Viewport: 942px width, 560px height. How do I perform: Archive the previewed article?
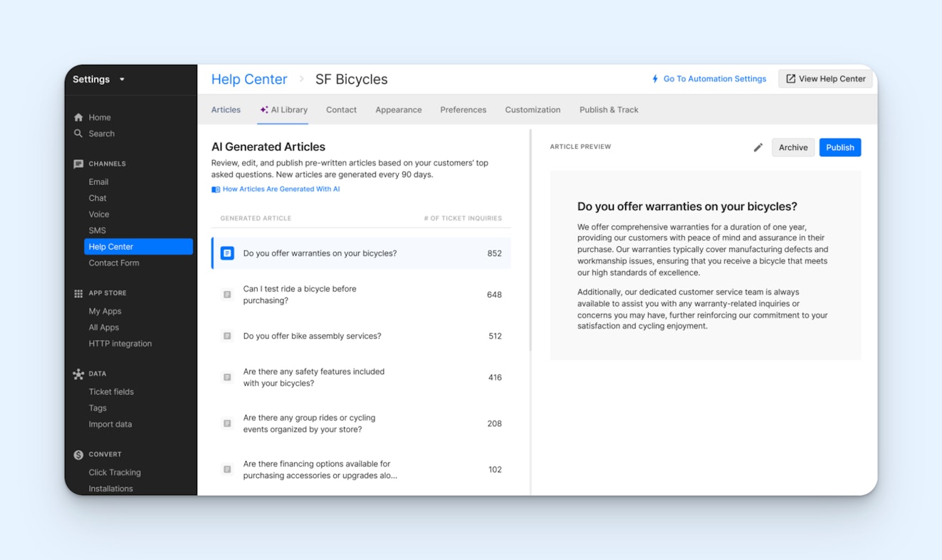click(x=792, y=147)
